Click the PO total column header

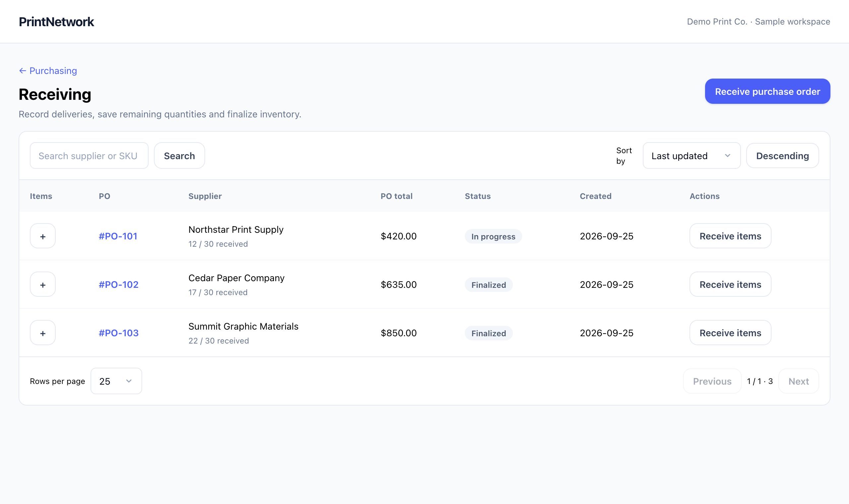coord(396,196)
